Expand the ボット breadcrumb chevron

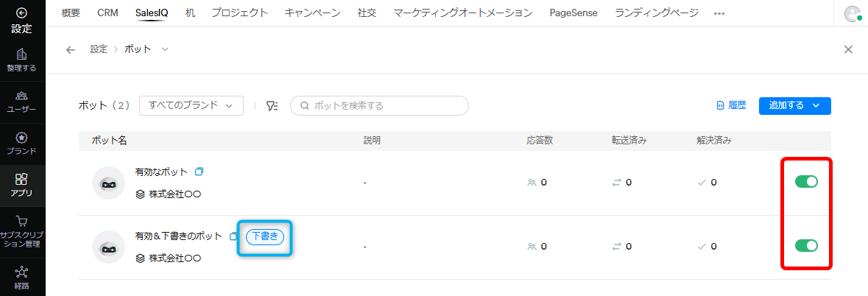click(164, 49)
